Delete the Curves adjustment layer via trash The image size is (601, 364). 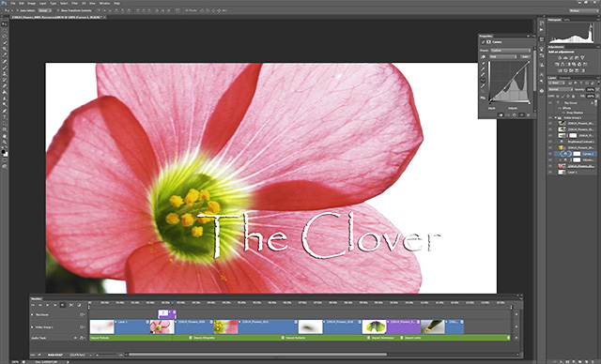pos(528,114)
